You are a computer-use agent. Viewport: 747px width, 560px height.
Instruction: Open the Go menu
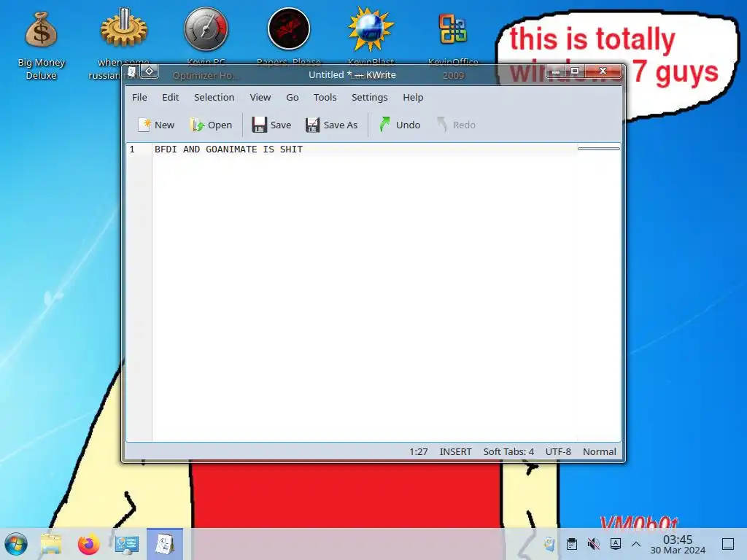point(292,97)
